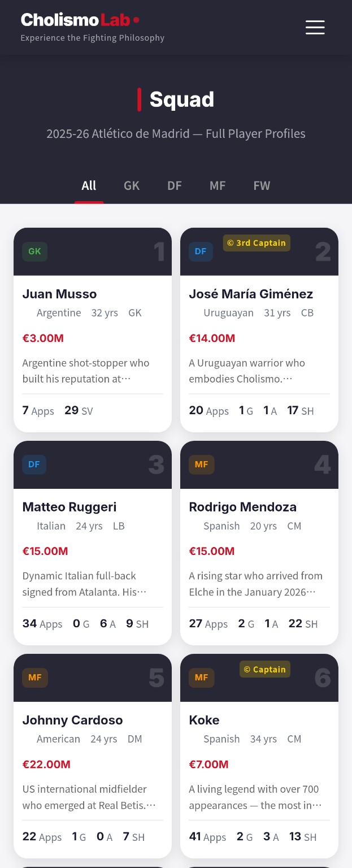Switch to the GK tab
The width and height of the screenshot is (352, 868).
click(132, 185)
